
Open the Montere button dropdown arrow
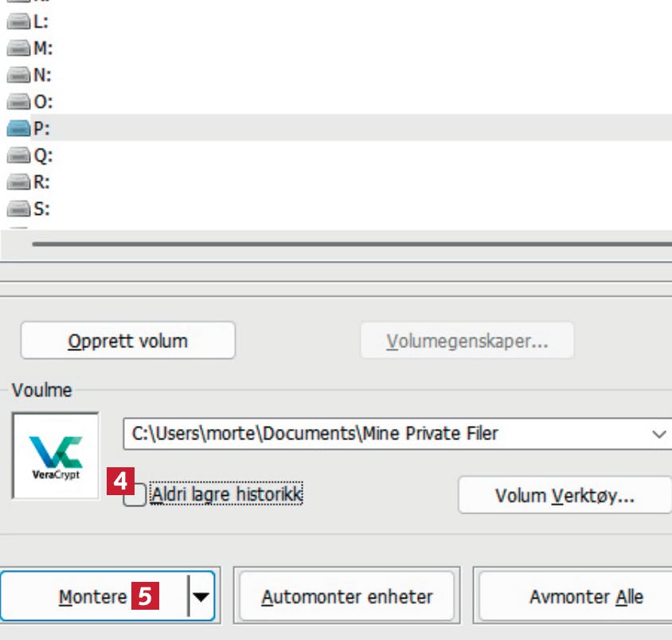click(x=201, y=596)
